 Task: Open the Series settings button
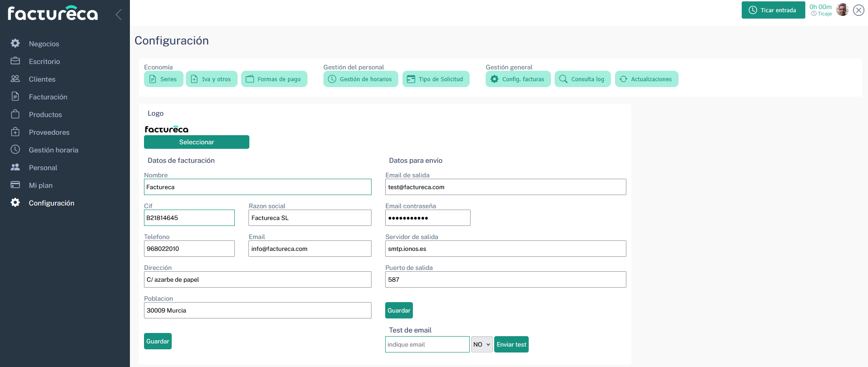click(164, 79)
